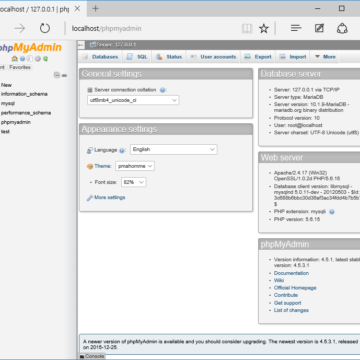Click the collapse panel arrow beside Server 127.0.0.1

(81, 45)
